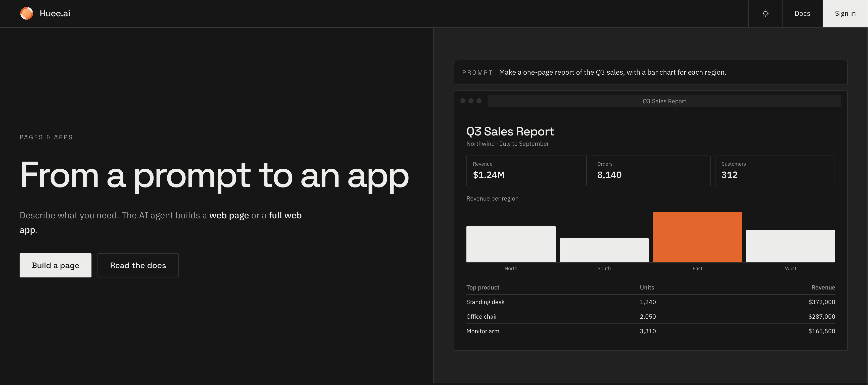
Task: Click the South region bar
Action: point(604,250)
